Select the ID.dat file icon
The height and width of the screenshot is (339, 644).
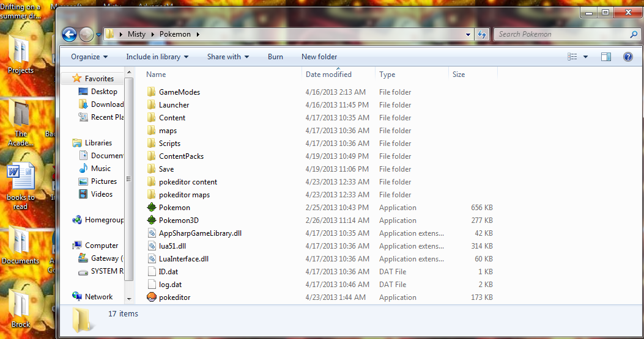coord(152,271)
